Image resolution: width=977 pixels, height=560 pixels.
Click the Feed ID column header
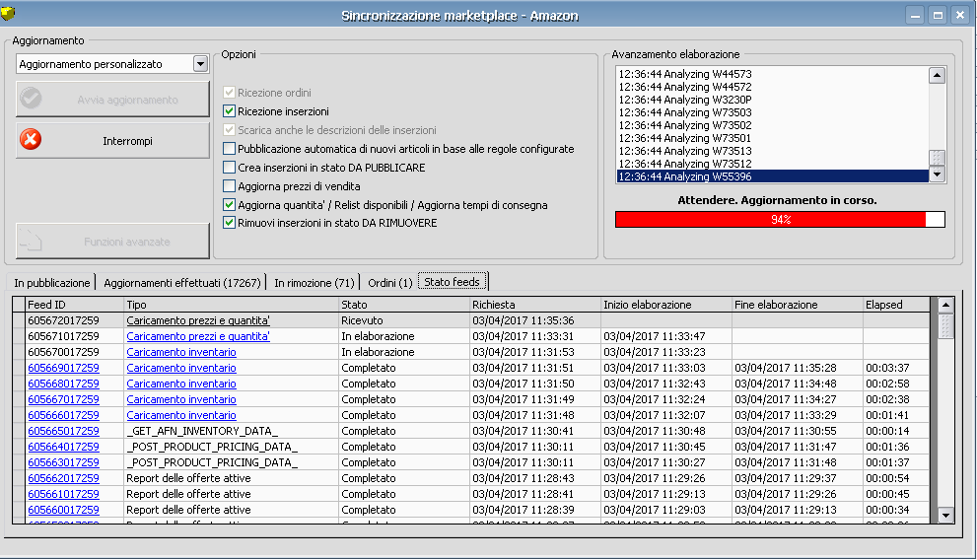[x=75, y=305]
